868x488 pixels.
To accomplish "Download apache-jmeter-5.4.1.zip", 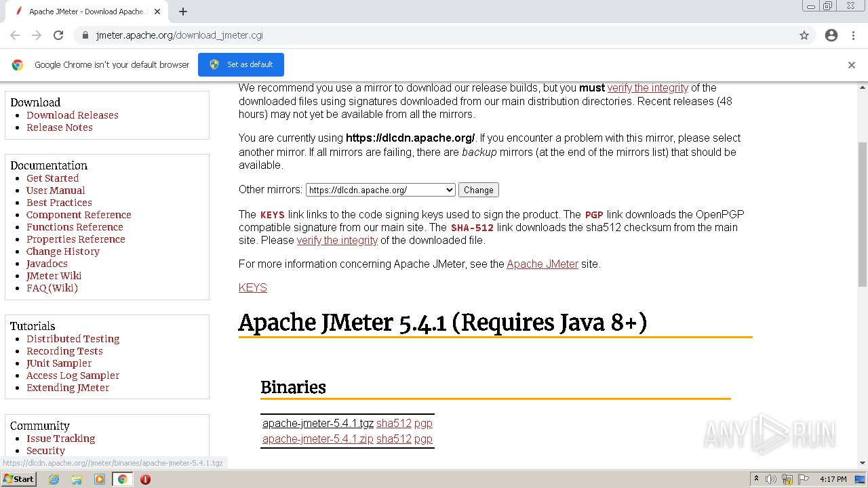I will click(318, 439).
